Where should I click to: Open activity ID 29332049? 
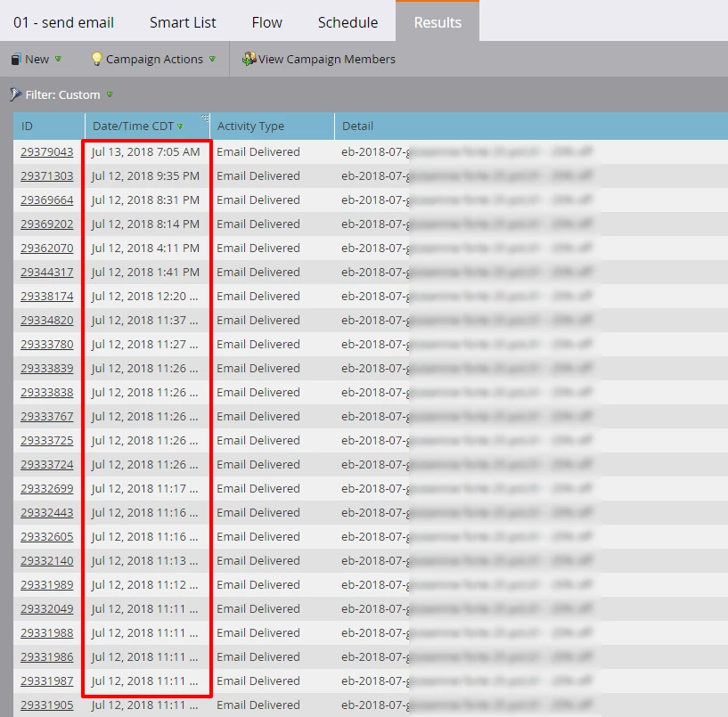click(47, 609)
